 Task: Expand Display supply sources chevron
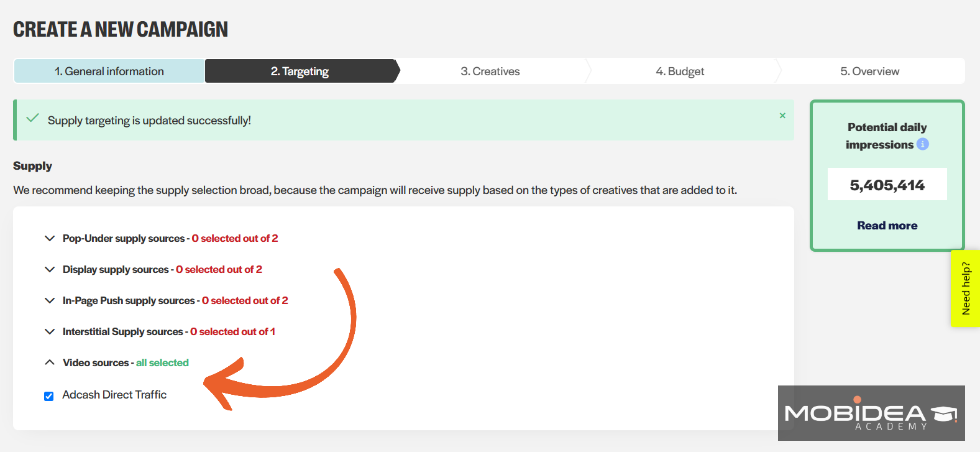tap(50, 269)
